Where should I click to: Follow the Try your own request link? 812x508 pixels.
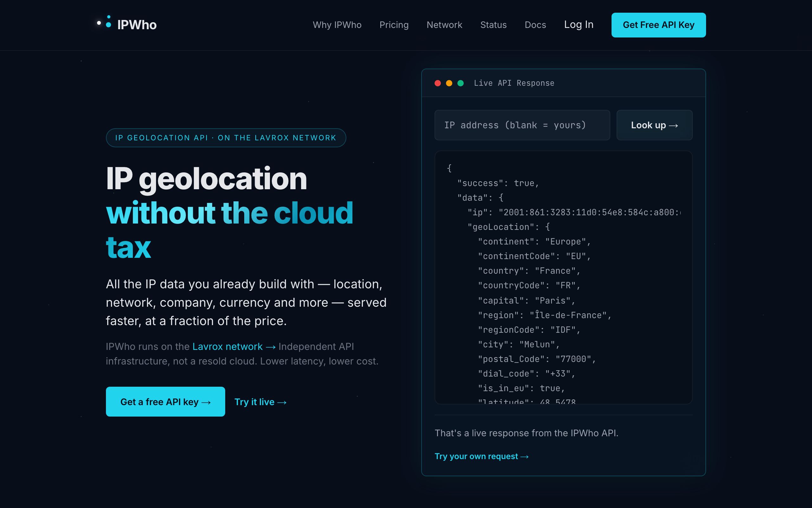coord(481,456)
